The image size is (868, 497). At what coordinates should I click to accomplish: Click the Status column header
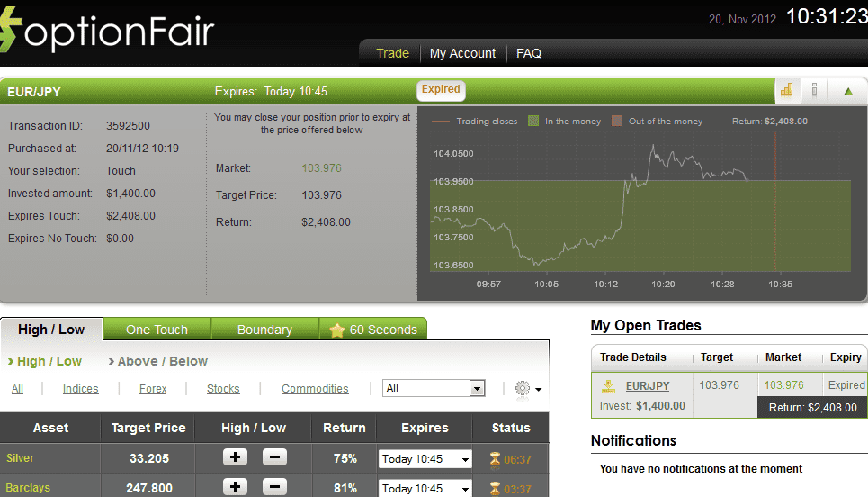click(511, 428)
